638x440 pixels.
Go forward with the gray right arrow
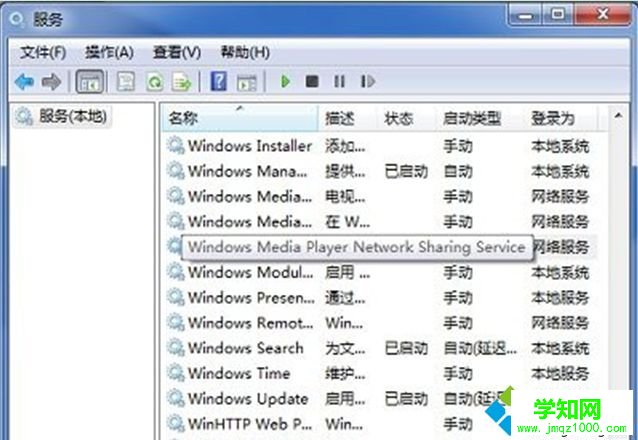tap(52, 82)
